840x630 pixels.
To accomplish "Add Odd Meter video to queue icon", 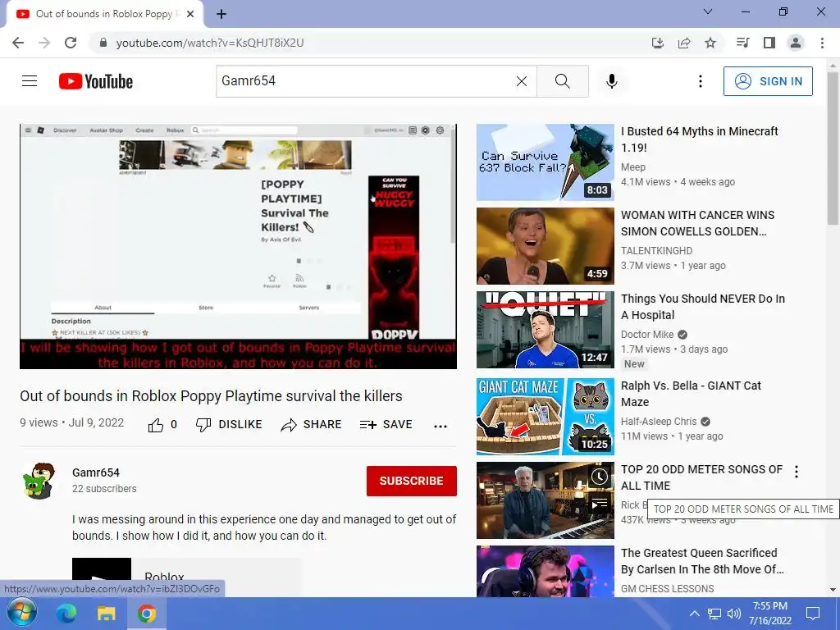I will pyautogui.click(x=600, y=504).
